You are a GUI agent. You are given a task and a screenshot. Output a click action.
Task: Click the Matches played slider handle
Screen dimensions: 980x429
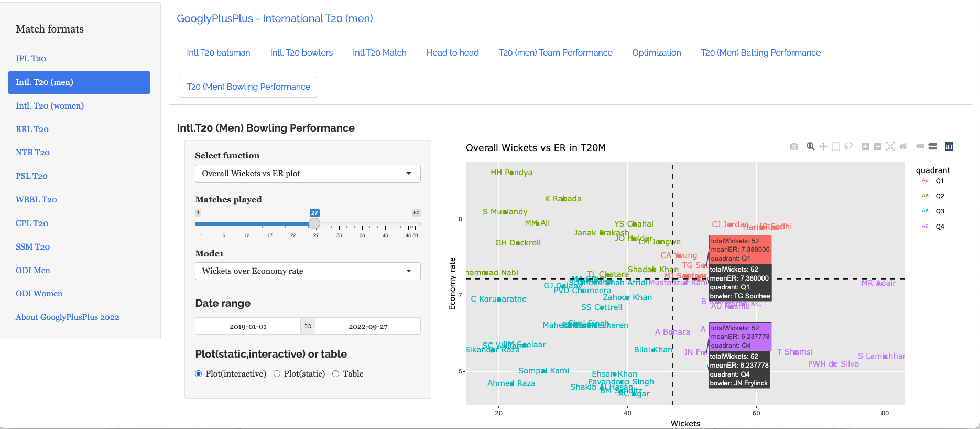tap(314, 224)
